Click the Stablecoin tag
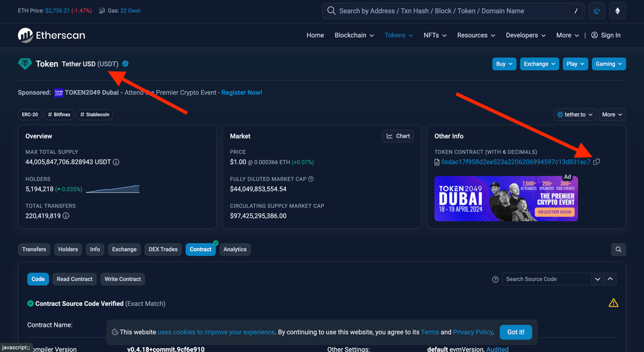The height and width of the screenshot is (352, 644). click(94, 115)
